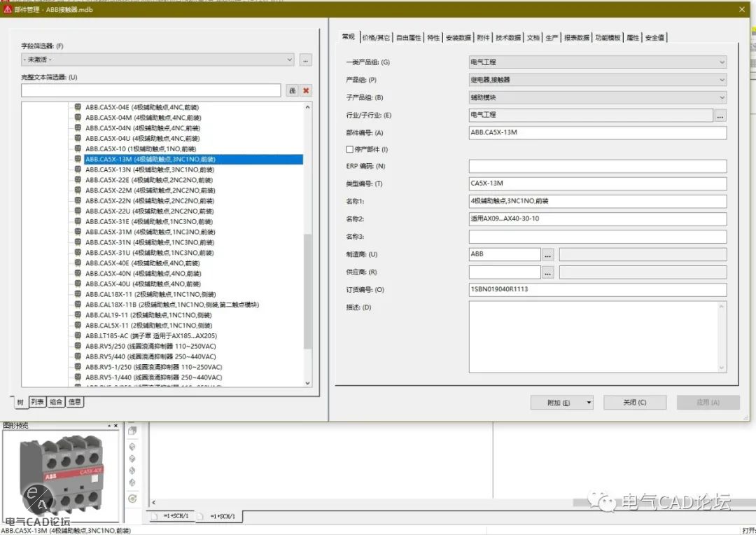Go to the 安装数据 tab
Viewport: 756px width, 535px height.
pos(458,38)
